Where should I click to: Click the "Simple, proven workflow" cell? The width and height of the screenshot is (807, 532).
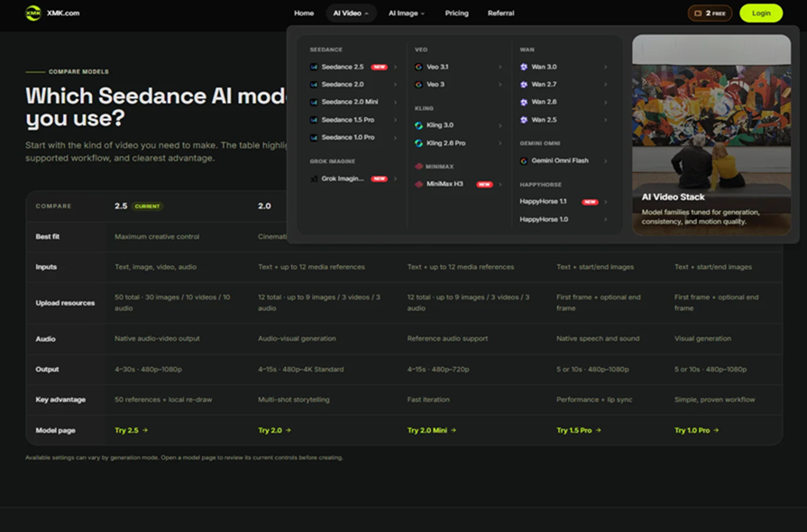click(x=714, y=399)
